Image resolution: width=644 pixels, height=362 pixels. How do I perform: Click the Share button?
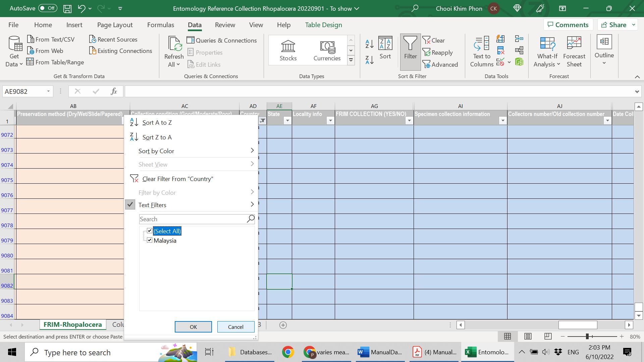[x=613, y=24]
